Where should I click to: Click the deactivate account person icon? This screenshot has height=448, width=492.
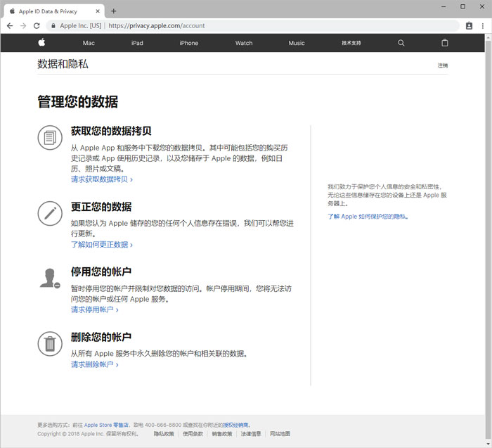pyautogui.click(x=50, y=279)
